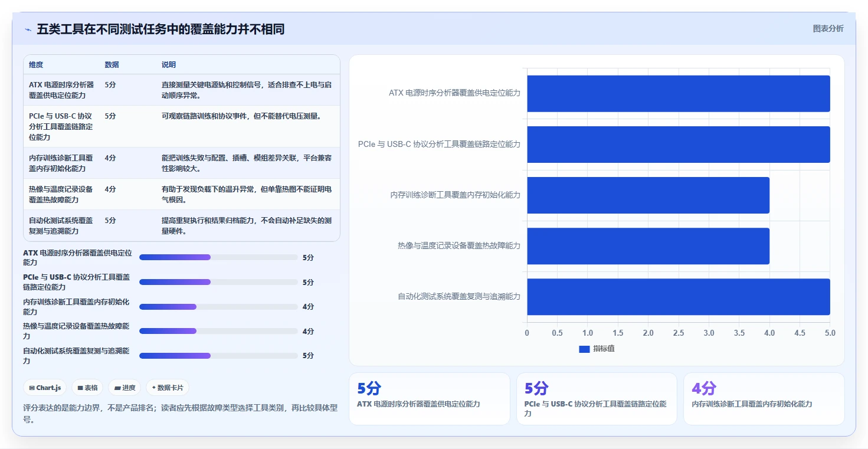Click the 5.0 tick on the chart x-axis
Viewport: 868px width, 449px height.
pyautogui.click(x=830, y=333)
